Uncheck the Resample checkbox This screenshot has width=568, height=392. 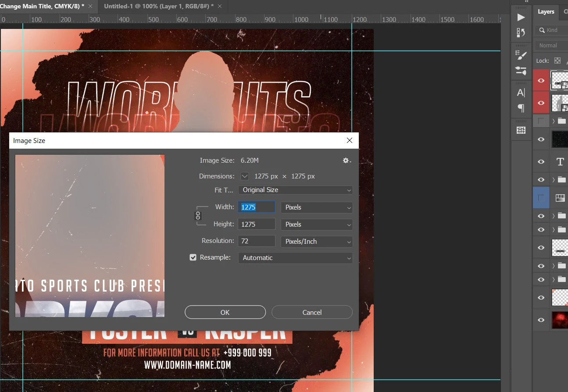click(x=193, y=257)
